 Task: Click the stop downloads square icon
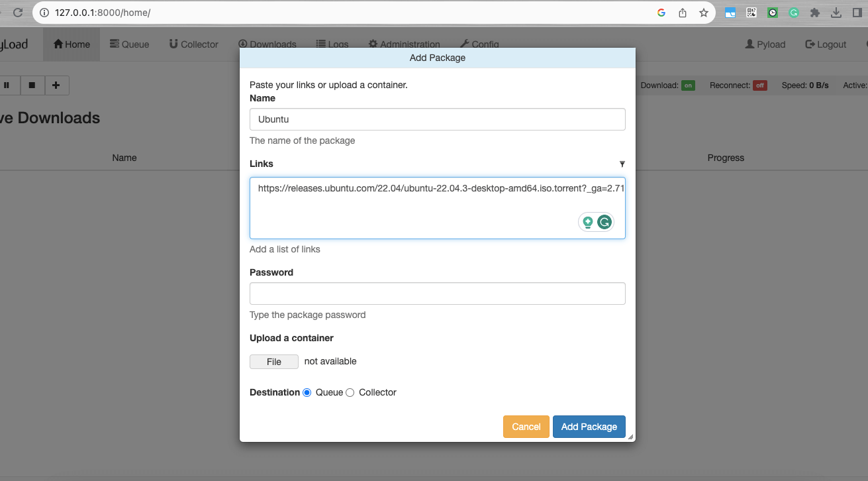(32, 85)
